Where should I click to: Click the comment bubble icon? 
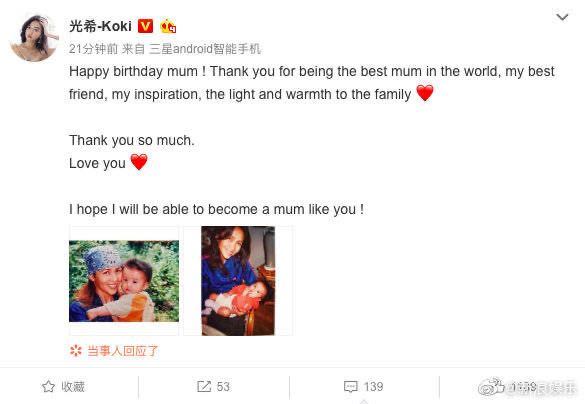point(351,387)
